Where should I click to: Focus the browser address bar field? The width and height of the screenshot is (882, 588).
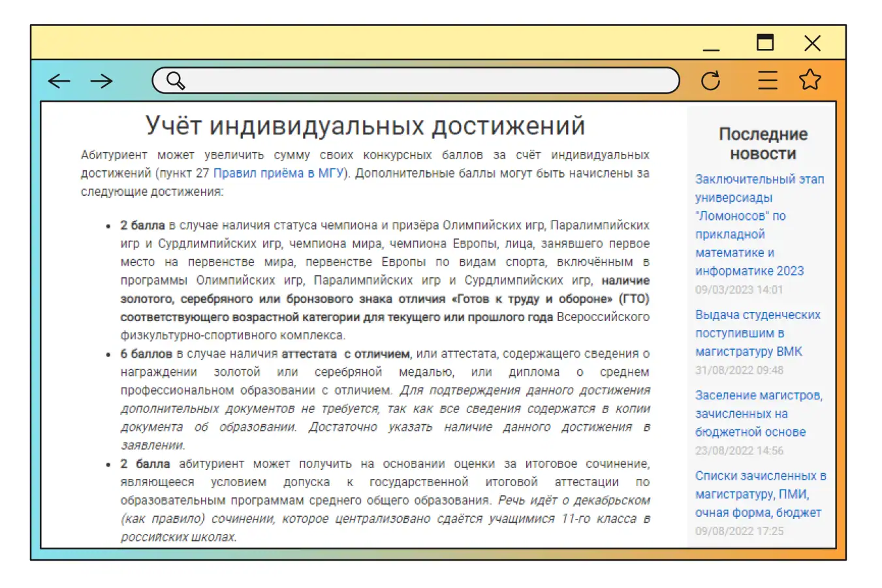pos(416,81)
